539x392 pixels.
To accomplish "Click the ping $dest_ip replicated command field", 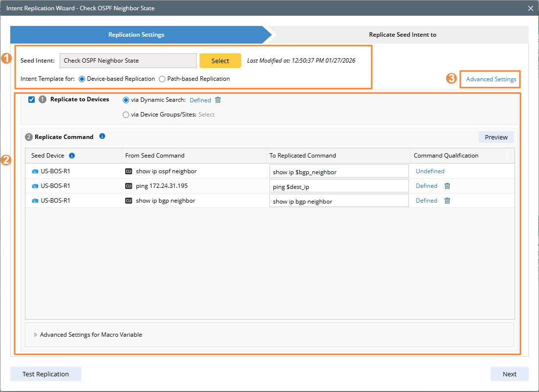I will point(338,186).
